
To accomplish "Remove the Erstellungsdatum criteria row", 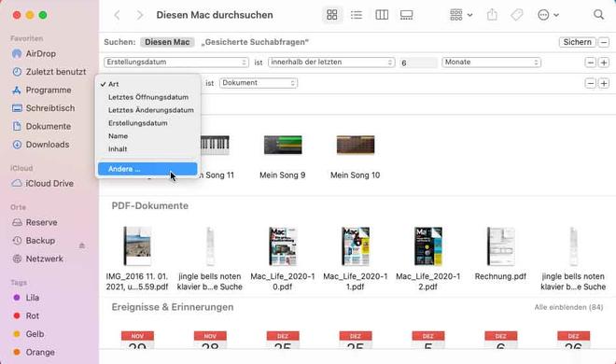I will (x=590, y=63).
